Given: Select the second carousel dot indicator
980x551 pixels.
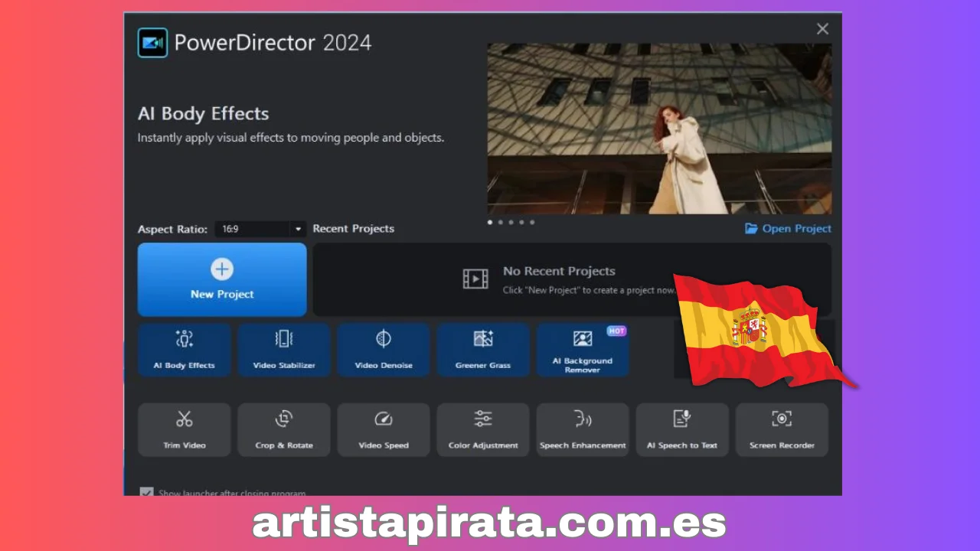Looking at the screenshot, I should coord(501,223).
